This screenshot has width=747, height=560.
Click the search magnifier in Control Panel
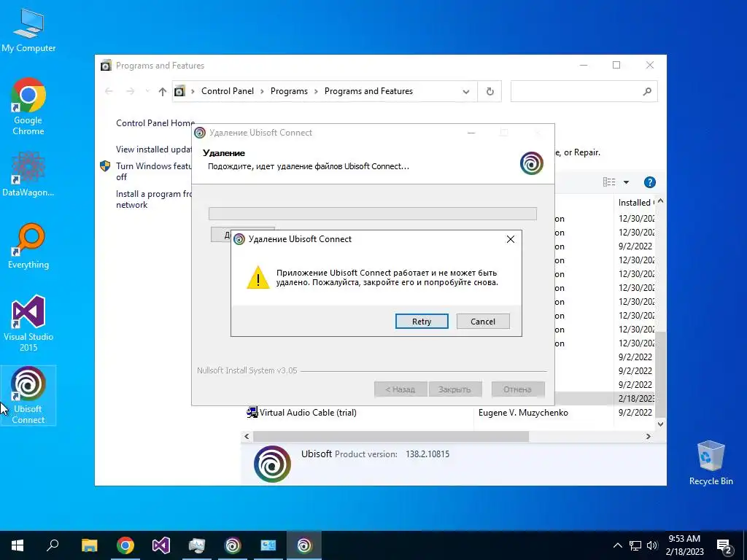tap(647, 91)
